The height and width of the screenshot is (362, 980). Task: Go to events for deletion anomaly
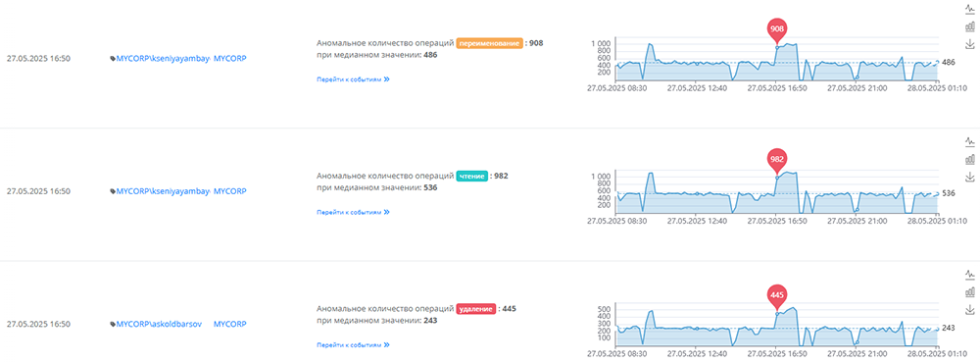coord(353,344)
